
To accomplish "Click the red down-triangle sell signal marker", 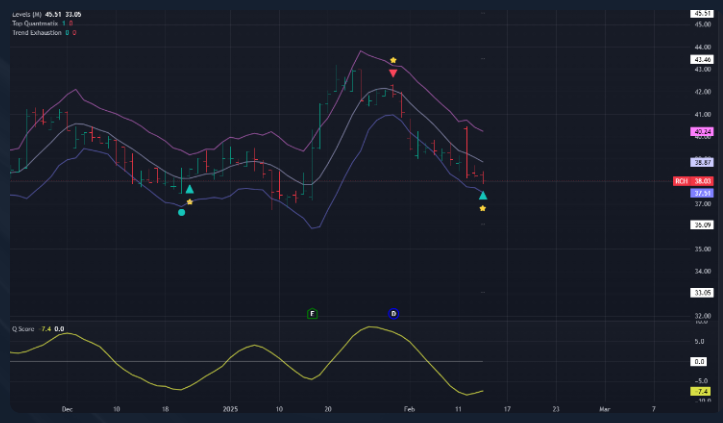I will [393, 73].
